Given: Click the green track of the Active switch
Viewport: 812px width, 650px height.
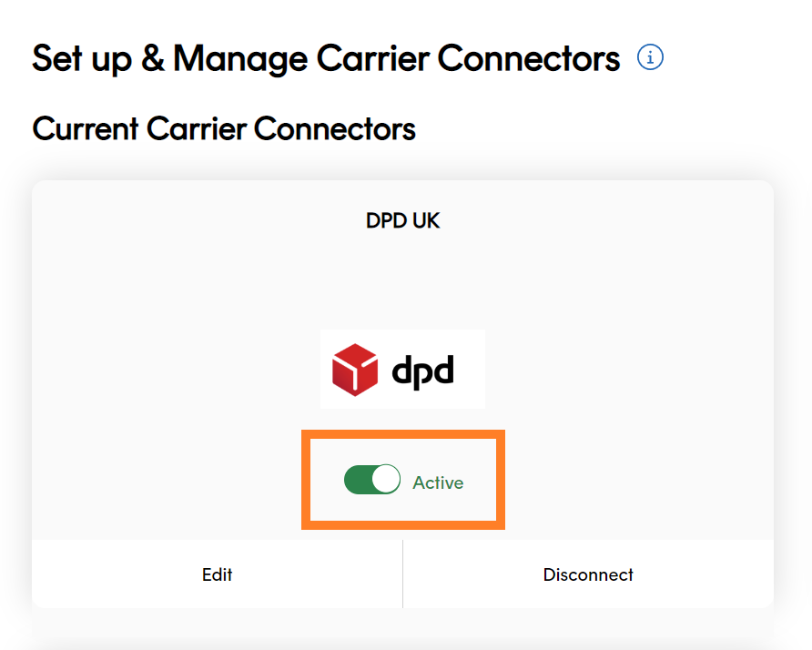Looking at the screenshot, I should [x=358, y=479].
